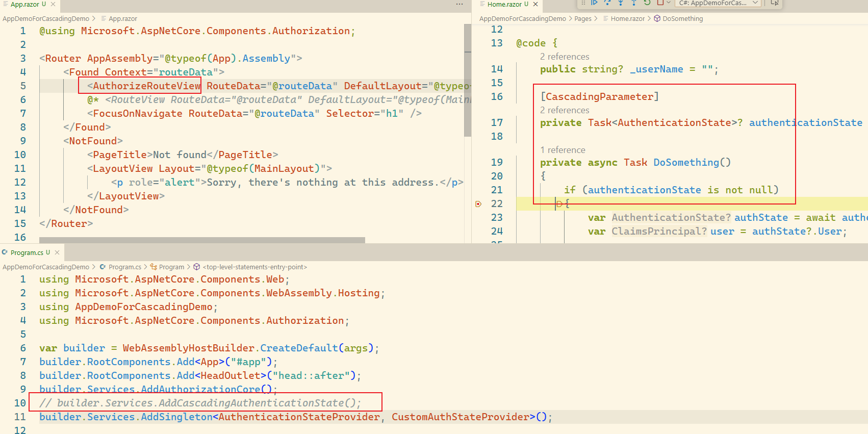Screen dimensions: 868x434
Task: Click the class icon beside Program breadcrumb
Action: [154, 267]
